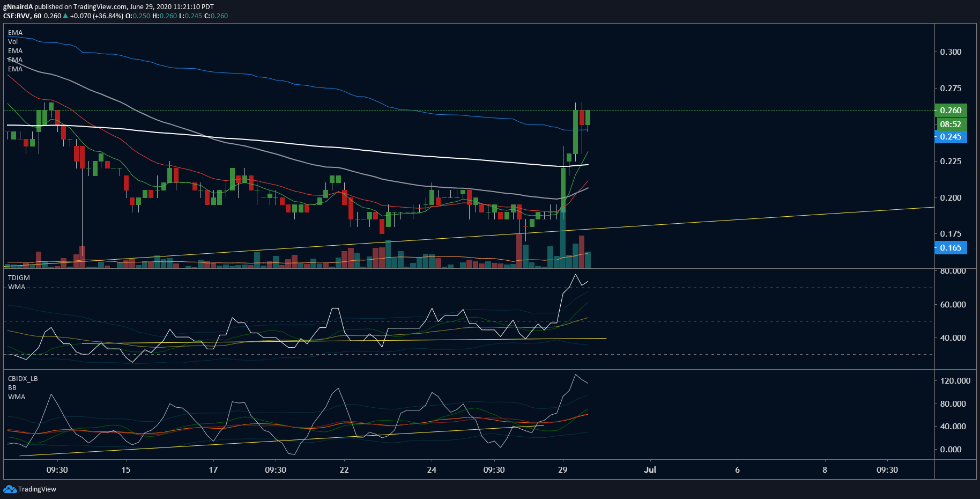This screenshot has width=980, height=499.
Task: Click the 09:30 label before date 15
Action: click(x=57, y=470)
